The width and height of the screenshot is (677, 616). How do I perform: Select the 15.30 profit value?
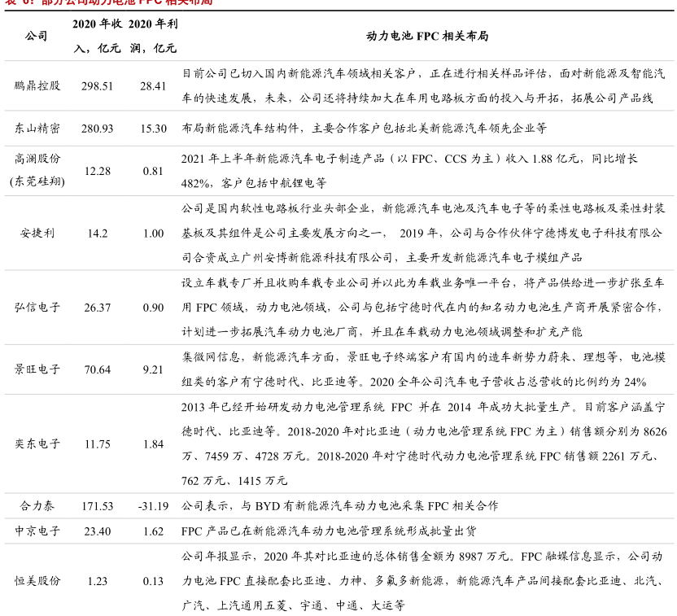click(153, 129)
